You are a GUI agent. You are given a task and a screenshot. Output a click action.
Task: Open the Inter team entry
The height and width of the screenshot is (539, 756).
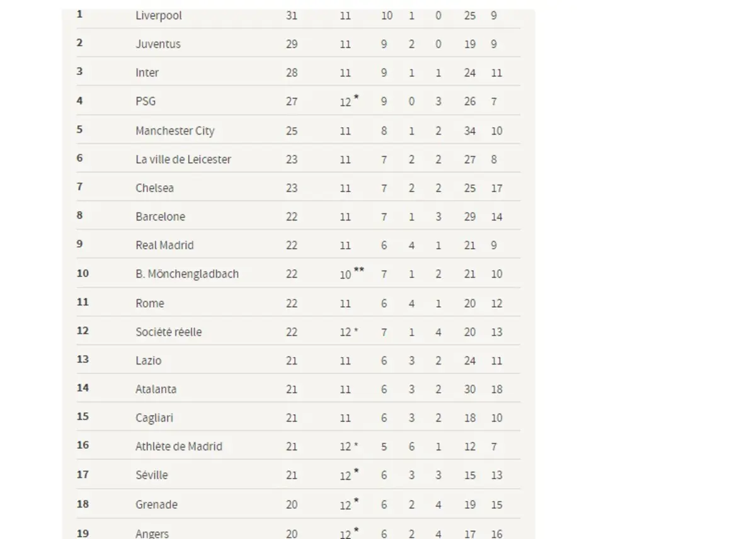pos(147,73)
